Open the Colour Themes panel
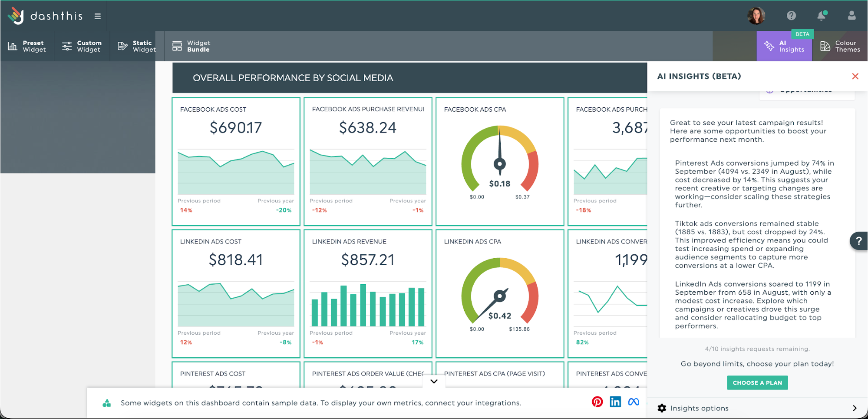The height and width of the screenshot is (419, 868). point(839,45)
